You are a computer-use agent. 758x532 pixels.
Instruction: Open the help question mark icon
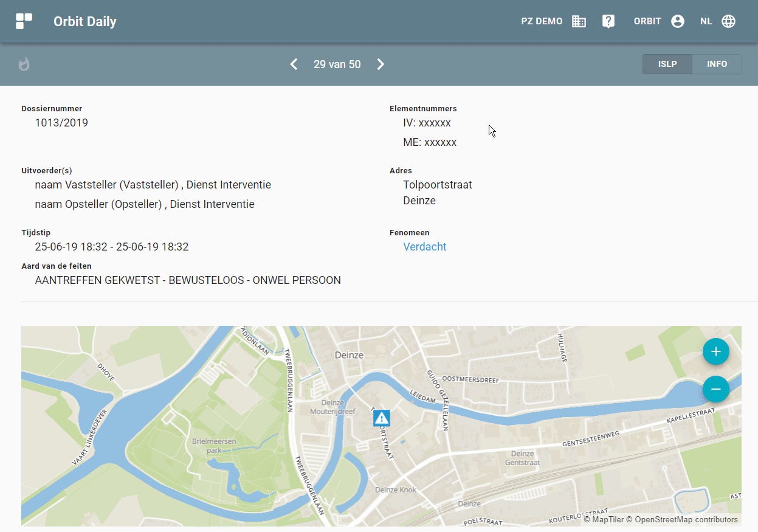pyautogui.click(x=608, y=21)
